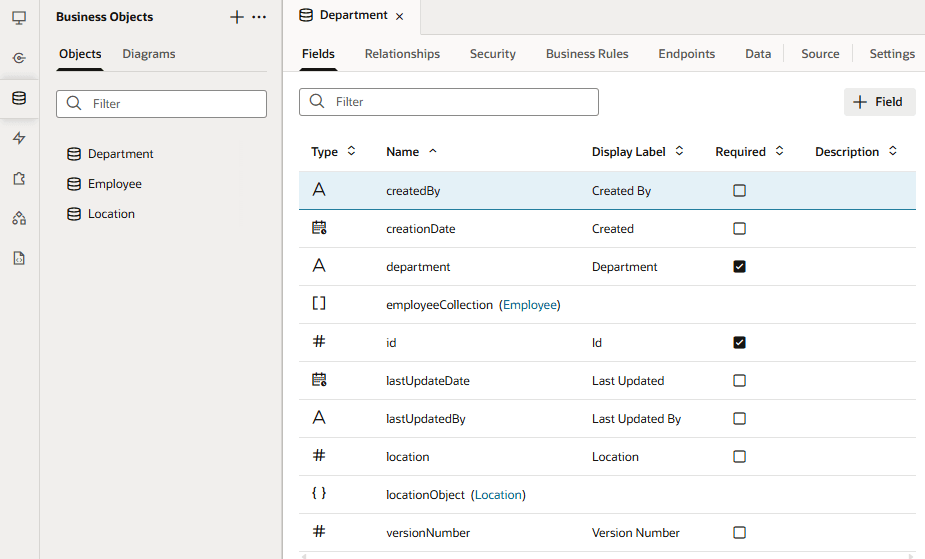Screen dimensions: 925x559
Task: Toggle Required checkbox for createdBy
Action: (x=739, y=190)
